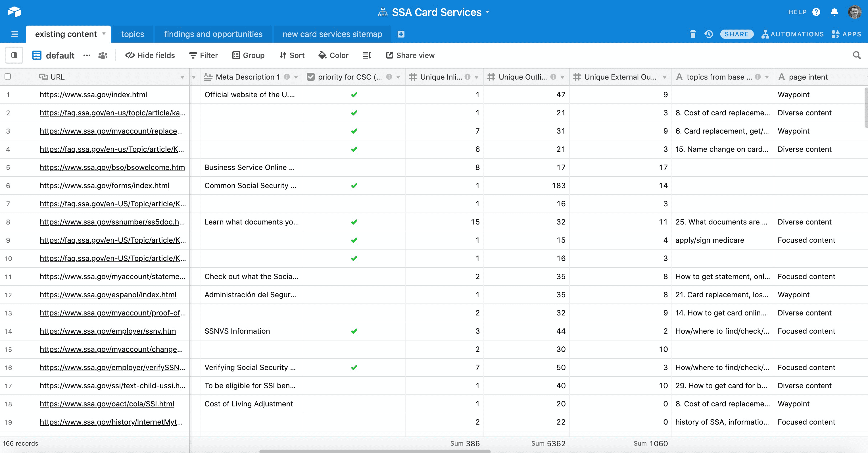Switch to the topics tab
Viewport: 868px width, 453px height.
point(133,34)
